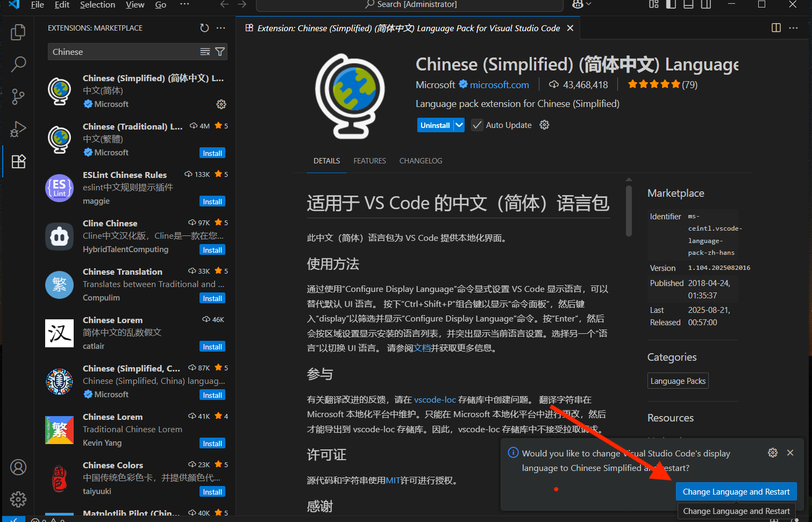Toggle the primary sidebar visibility
Screen dimensions: 812x522
(x=671, y=4)
